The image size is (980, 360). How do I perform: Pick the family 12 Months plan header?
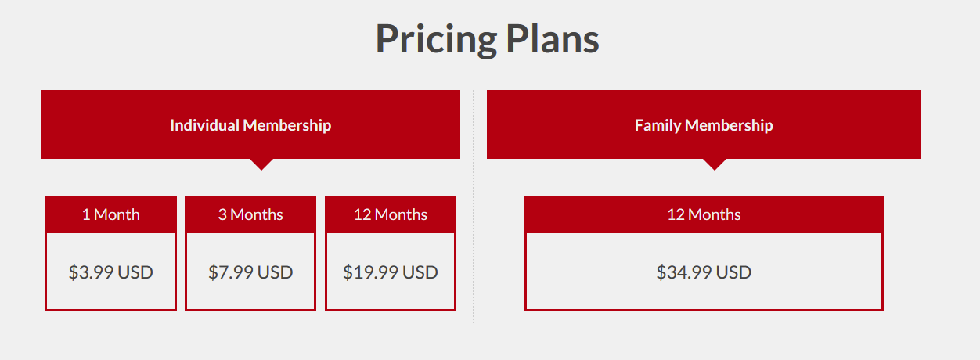(x=704, y=214)
